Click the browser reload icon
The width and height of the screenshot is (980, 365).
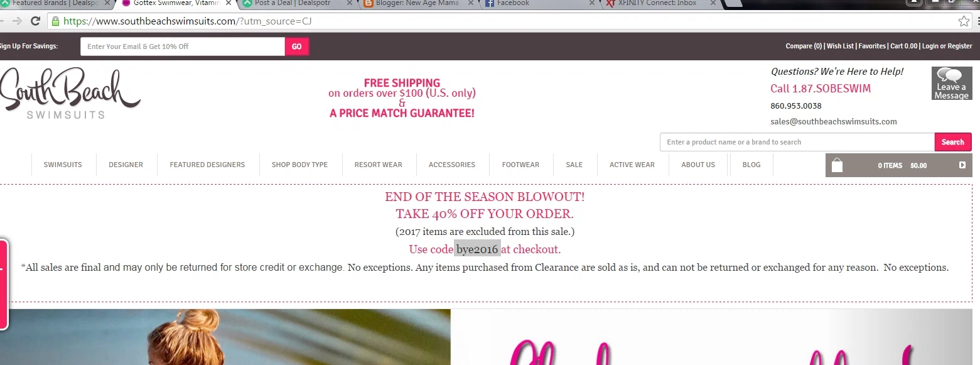pos(35,21)
